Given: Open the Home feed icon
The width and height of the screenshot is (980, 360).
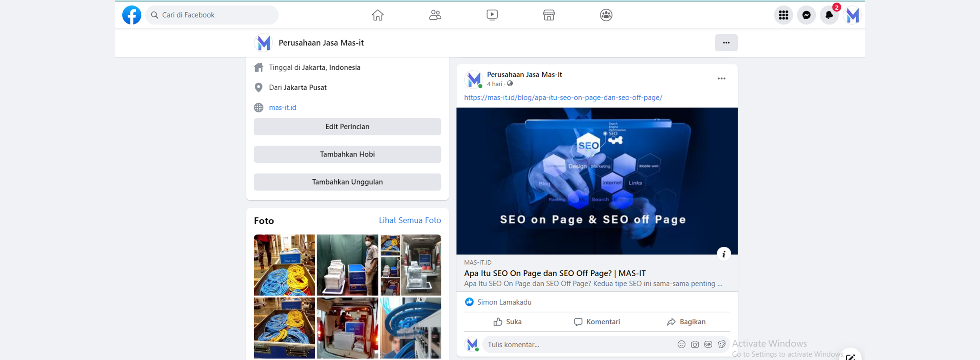Looking at the screenshot, I should tap(378, 15).
